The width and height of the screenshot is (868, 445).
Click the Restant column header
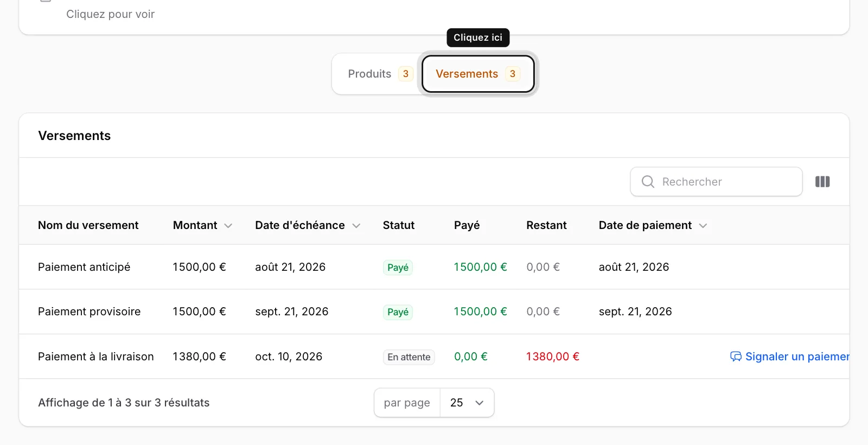[546, 225]
